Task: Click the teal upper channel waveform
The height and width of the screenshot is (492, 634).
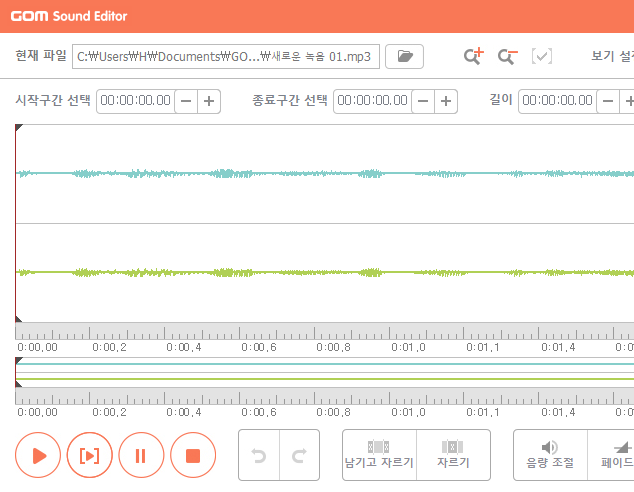Action: tap(325, 174)
